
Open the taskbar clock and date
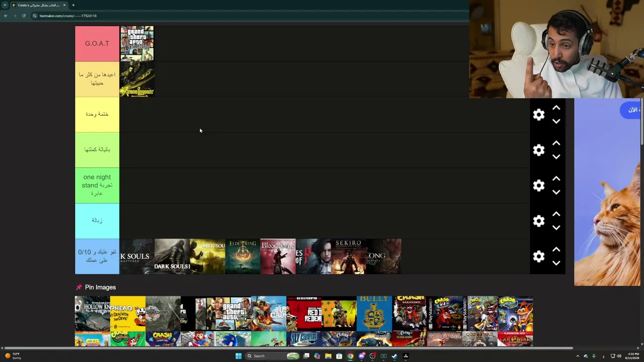tap(633, 356)
